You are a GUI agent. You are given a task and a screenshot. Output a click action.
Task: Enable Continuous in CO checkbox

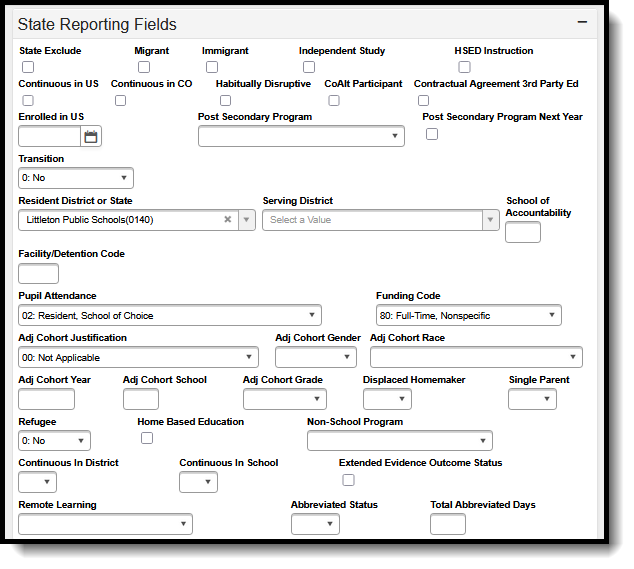point(120,100)
